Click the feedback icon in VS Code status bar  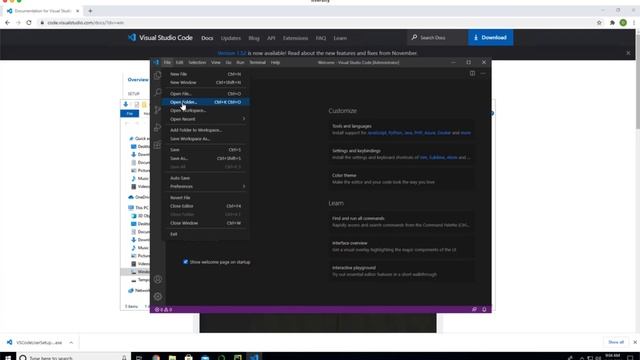(474, 309)
